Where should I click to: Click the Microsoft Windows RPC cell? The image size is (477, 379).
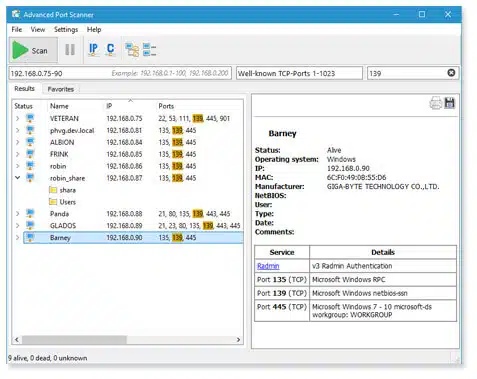click(x=383, y=279)
